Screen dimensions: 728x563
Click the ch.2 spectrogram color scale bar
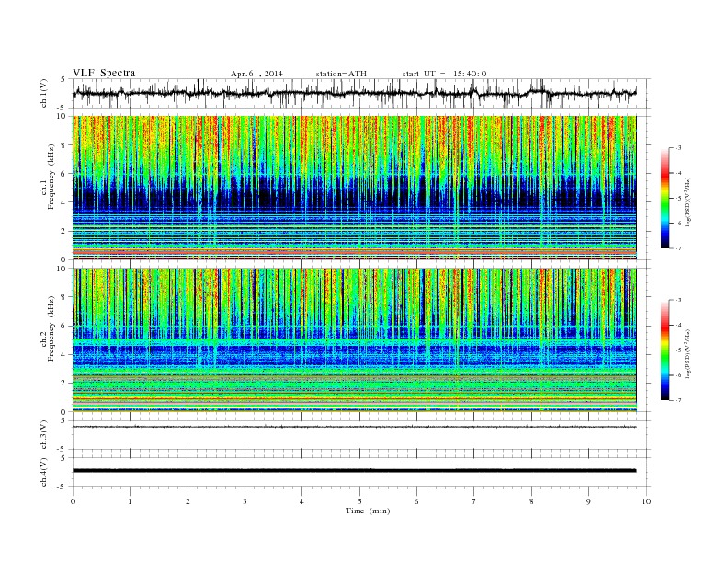click(x=665, y=350)
